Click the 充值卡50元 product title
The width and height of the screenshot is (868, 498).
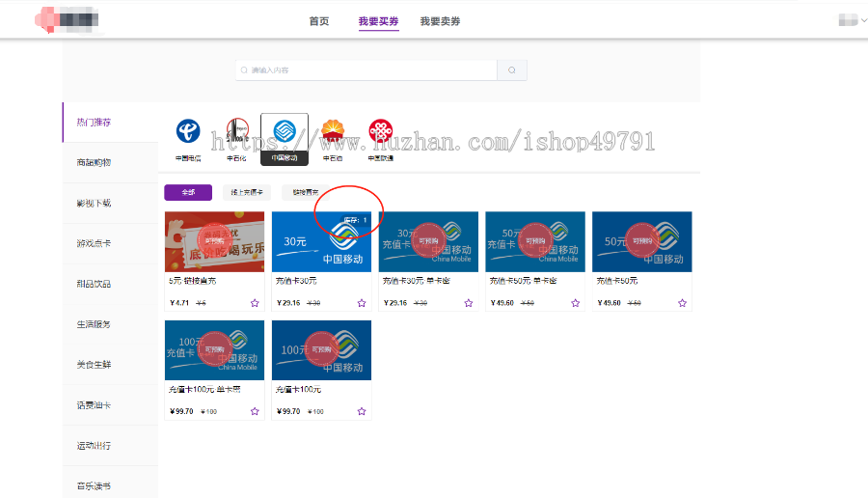click(617, 282)
